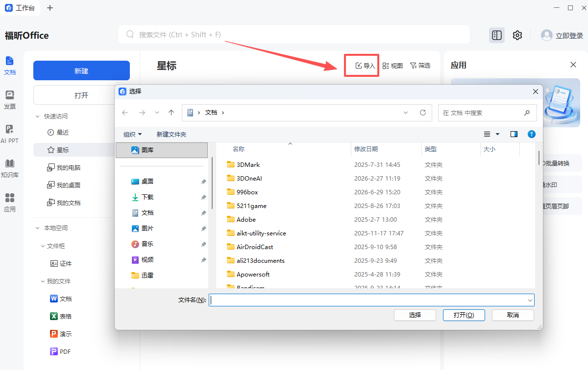This screenshot has height=370, width=588.
Task: Open the dialog help icon
Action: 531,134
